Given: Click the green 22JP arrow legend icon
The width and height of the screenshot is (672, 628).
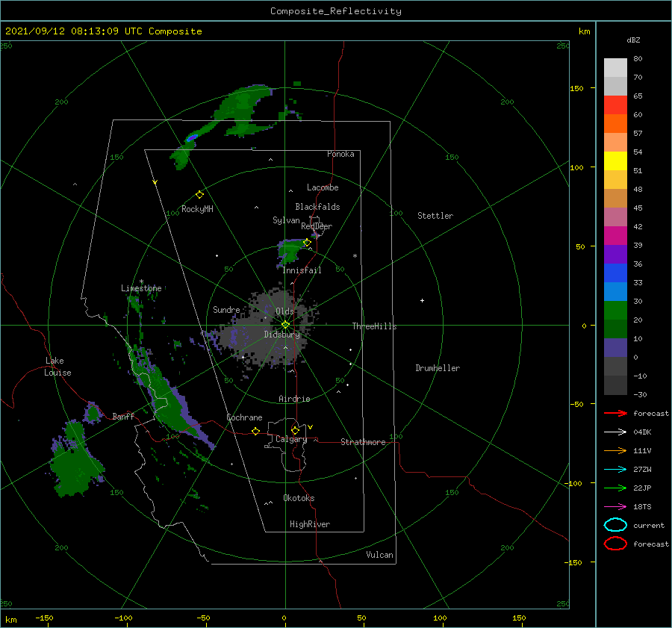Looking at the screenshot, I should click(615, 488).
